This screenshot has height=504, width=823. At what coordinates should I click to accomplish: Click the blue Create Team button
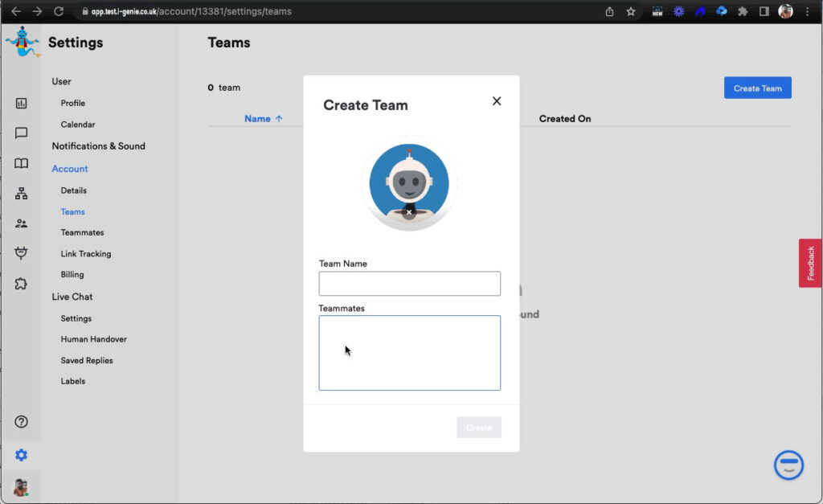click(x=757, y=88)
